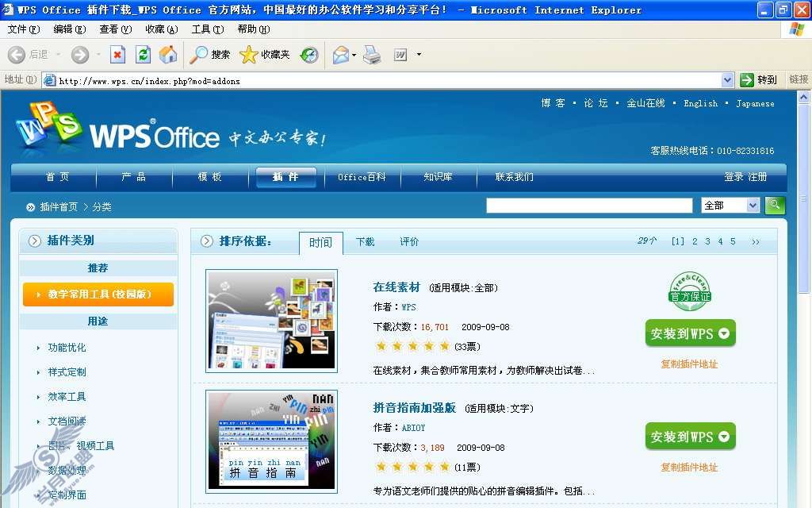812x508 pixels.
Task: Open the Office百科 navigation tab
Action: click(x=362, y=177)
